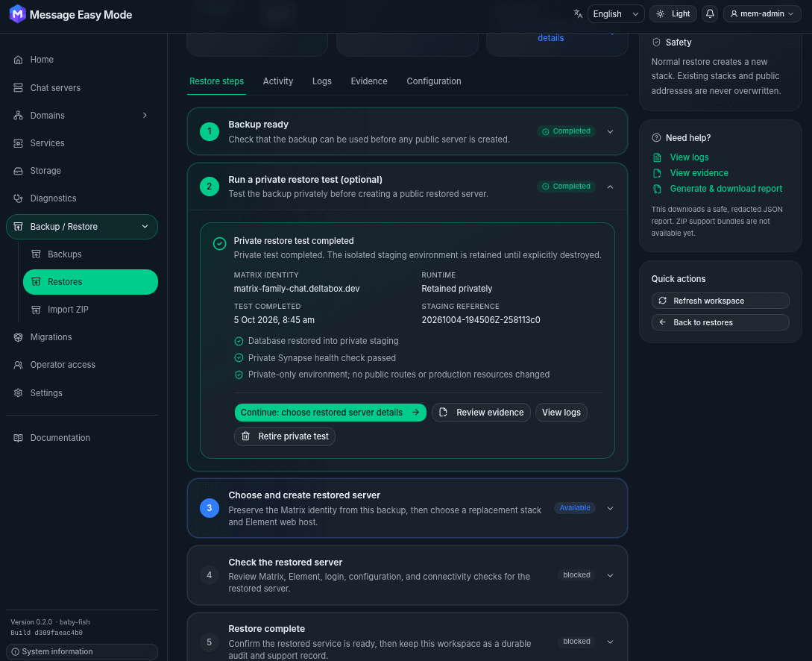Click the Message Easy Mode logo icon
The width and height of the screenshot is (812, 661).
point(18,14)
